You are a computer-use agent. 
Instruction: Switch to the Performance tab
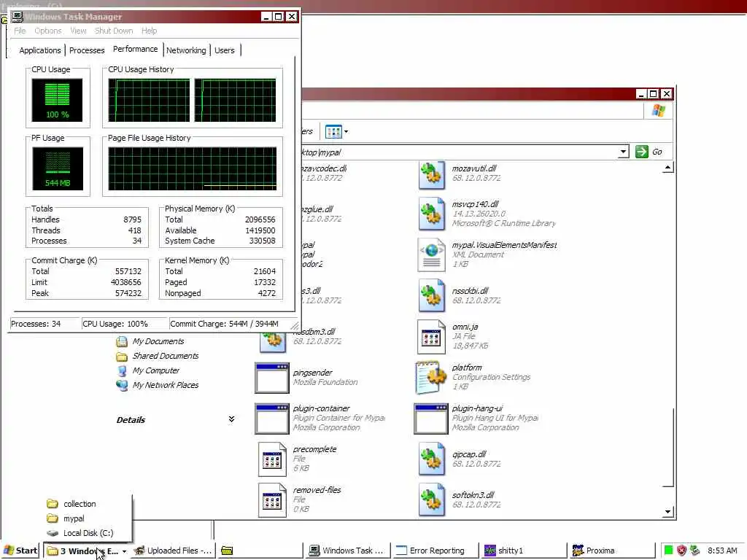tap(135, 49)
